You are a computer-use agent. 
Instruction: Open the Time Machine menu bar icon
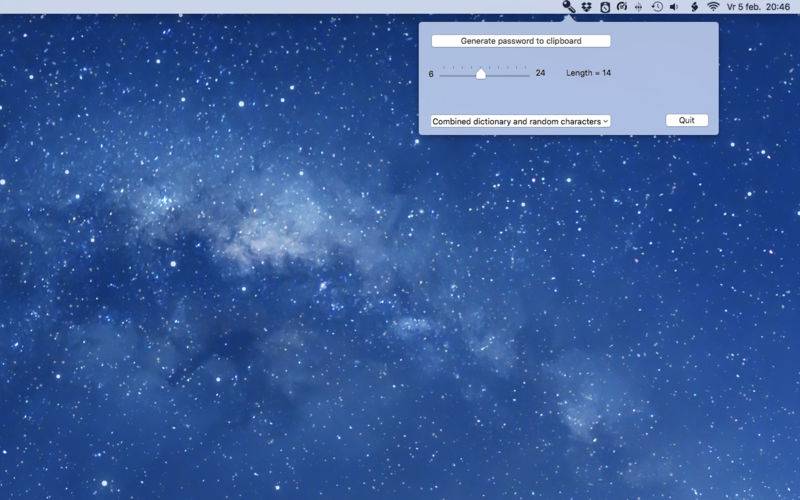click(657, 7)
